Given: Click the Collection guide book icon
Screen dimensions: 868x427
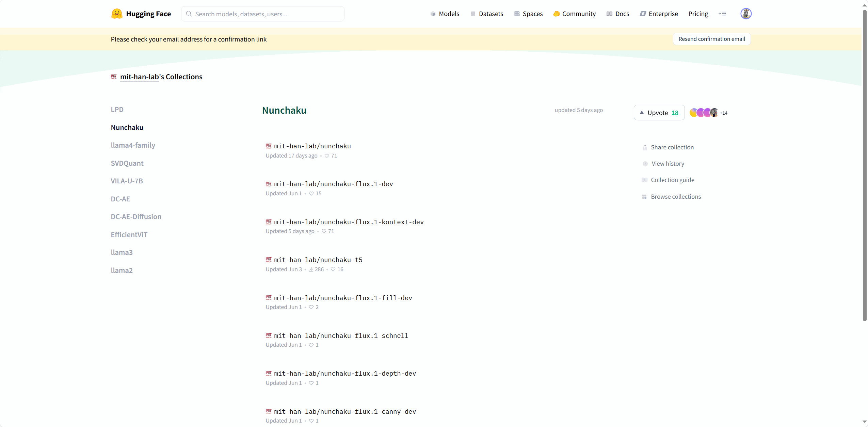Looking at the screenshot, I should 644,180.
